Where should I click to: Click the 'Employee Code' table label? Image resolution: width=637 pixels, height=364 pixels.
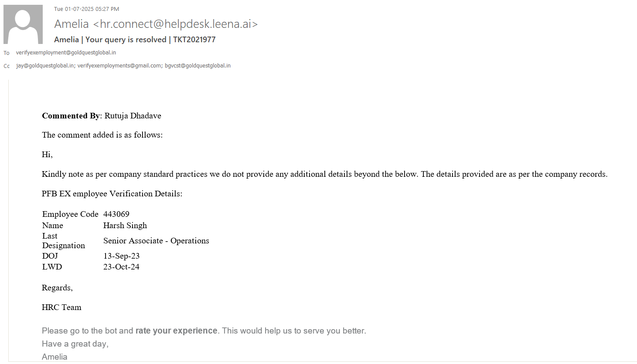pyautogui.click(x=70, y=214)
